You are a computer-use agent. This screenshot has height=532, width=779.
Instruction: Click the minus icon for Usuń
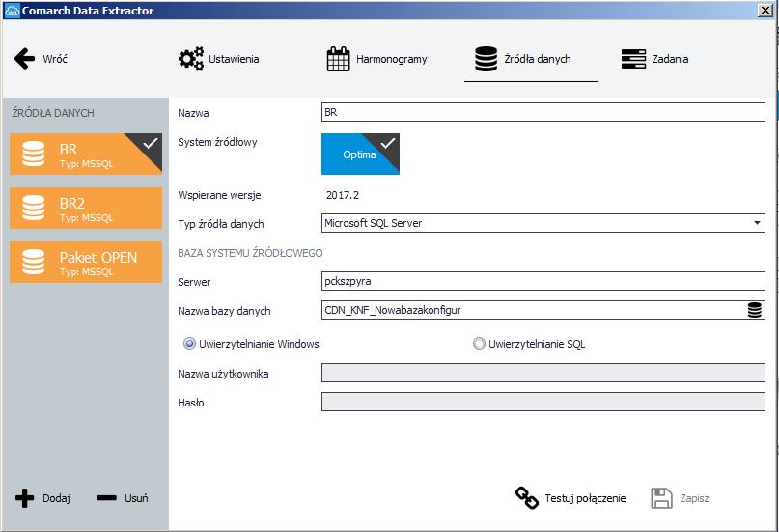click(x=106, y=498)
